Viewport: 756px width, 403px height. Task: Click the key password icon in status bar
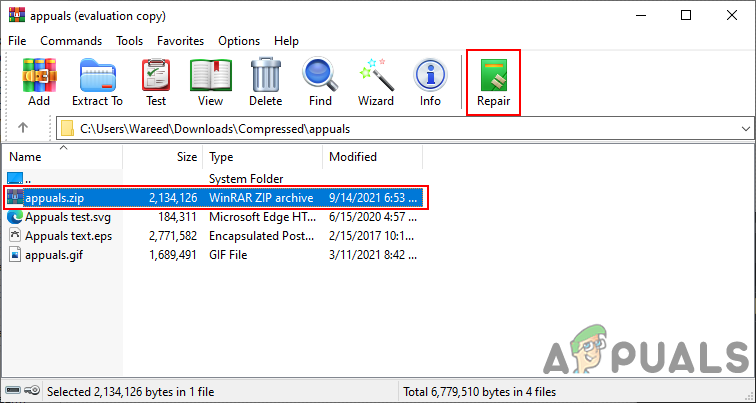(x=31, y=390)
